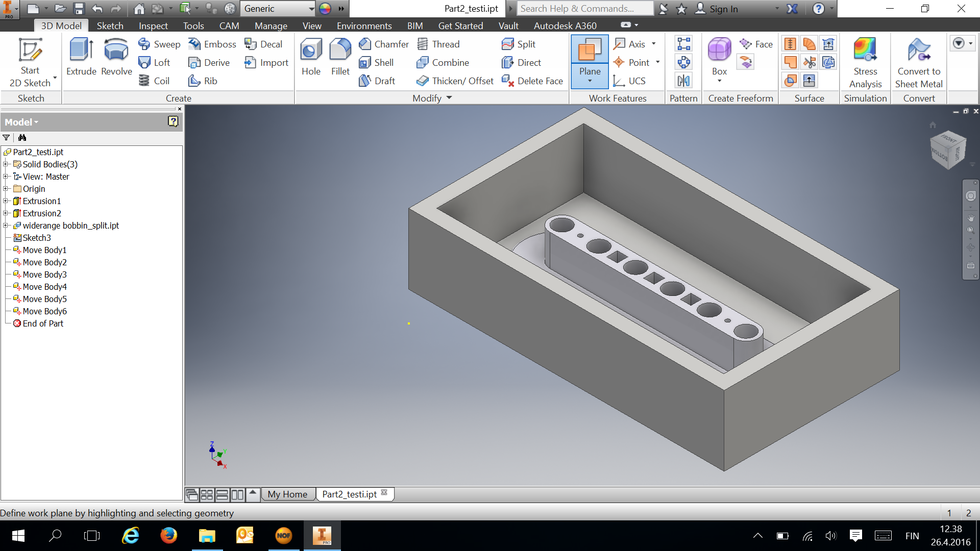Screen dimensions: 980x551
Task: Open Thicken/Offset tool
Action: [x=455, y=81]
